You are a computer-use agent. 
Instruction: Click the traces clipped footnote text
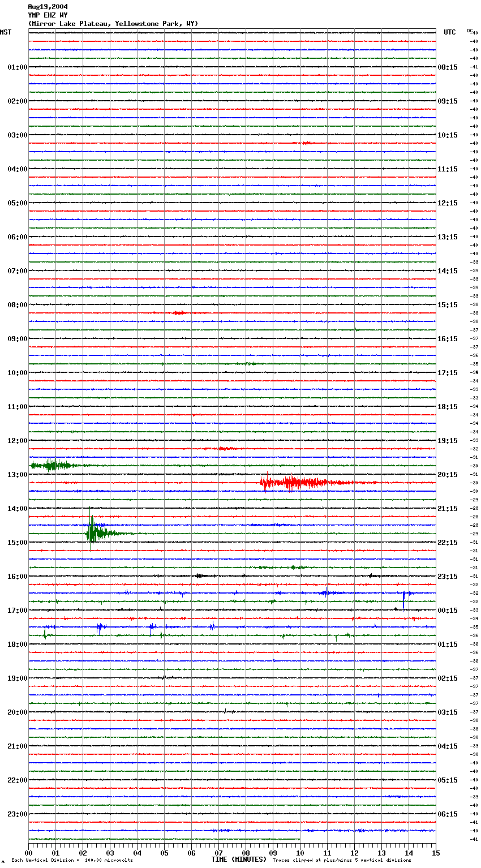click(342, 861)
